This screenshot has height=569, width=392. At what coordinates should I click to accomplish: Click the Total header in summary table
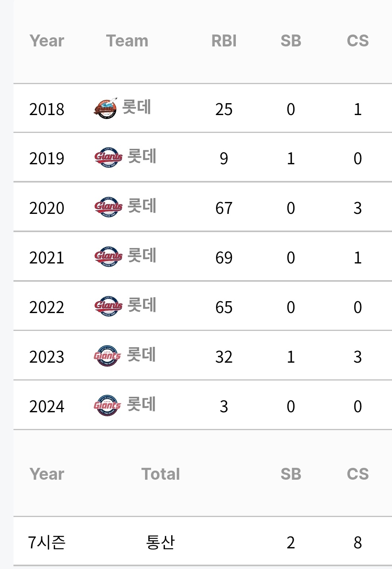(x=161, y=474)
